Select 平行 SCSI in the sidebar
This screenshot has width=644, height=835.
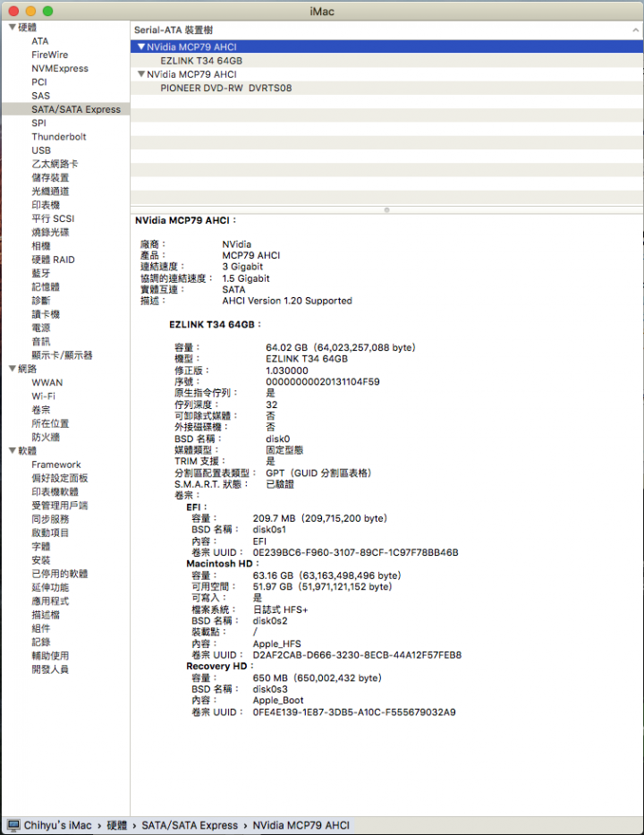coord(53,219)
